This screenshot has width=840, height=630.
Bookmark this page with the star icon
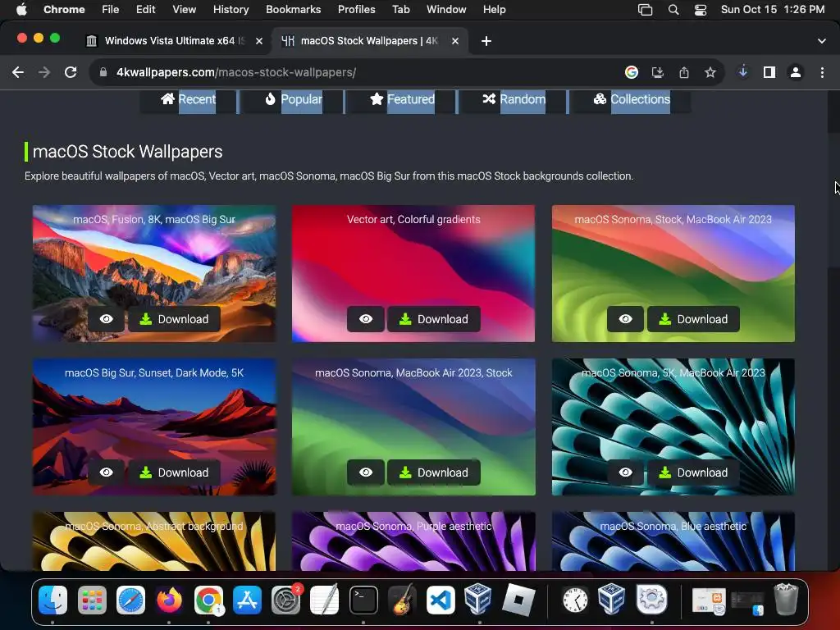click(710, 72)
